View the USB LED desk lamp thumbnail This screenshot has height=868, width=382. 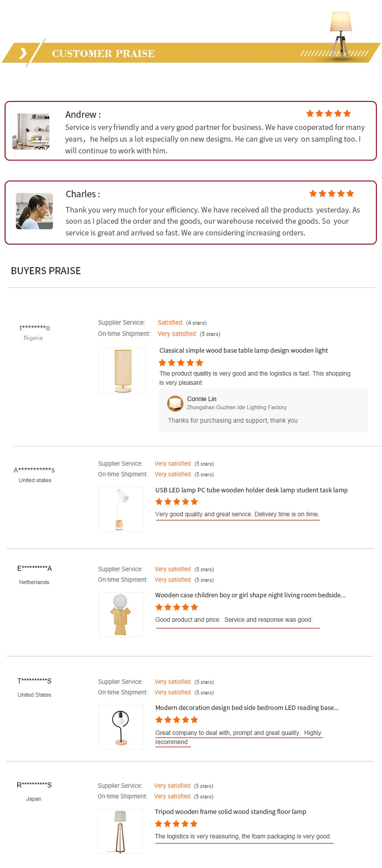121,509
